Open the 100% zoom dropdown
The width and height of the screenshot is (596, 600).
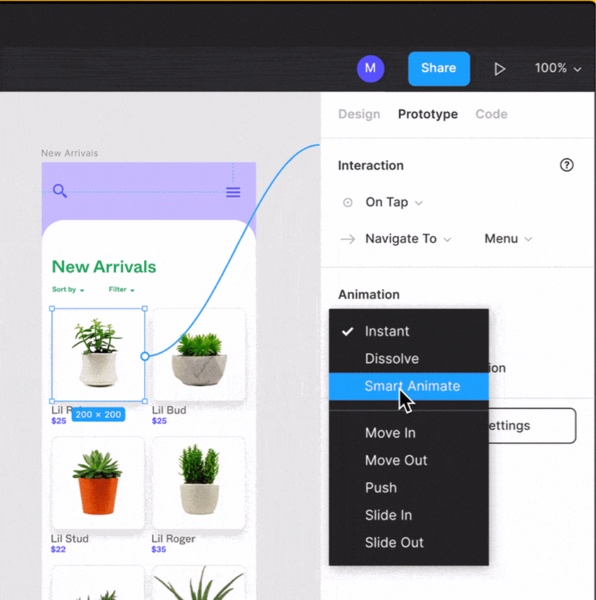coord(558,68)
